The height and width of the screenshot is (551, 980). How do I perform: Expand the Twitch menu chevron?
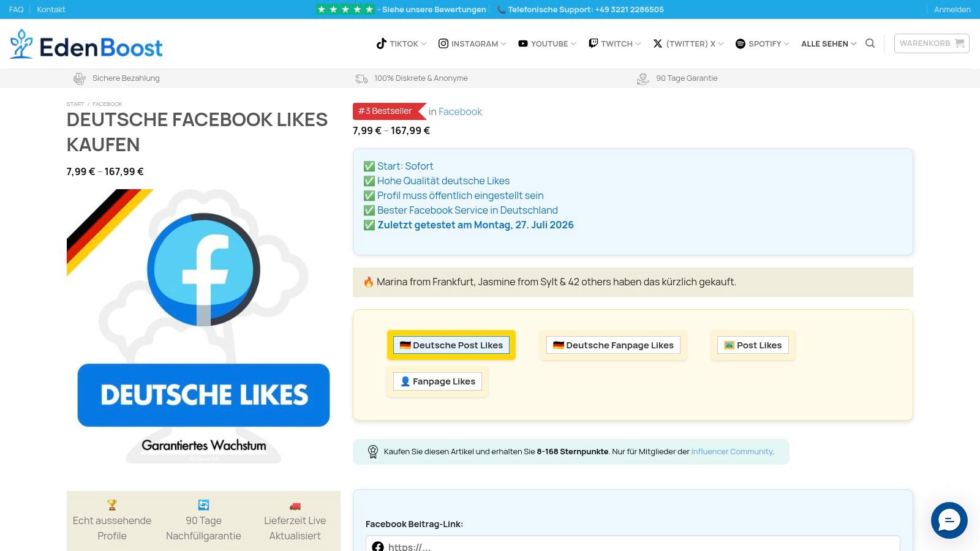tap(638, 44)
